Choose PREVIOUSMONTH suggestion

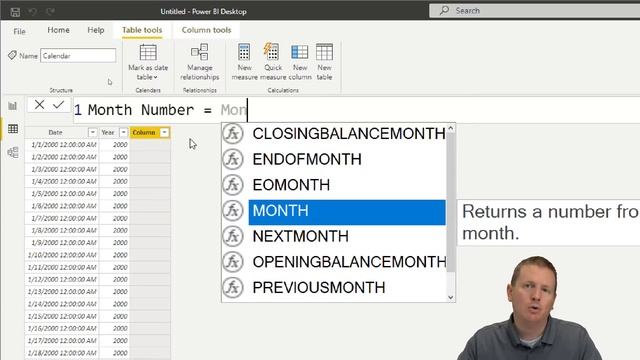[318, 287]
